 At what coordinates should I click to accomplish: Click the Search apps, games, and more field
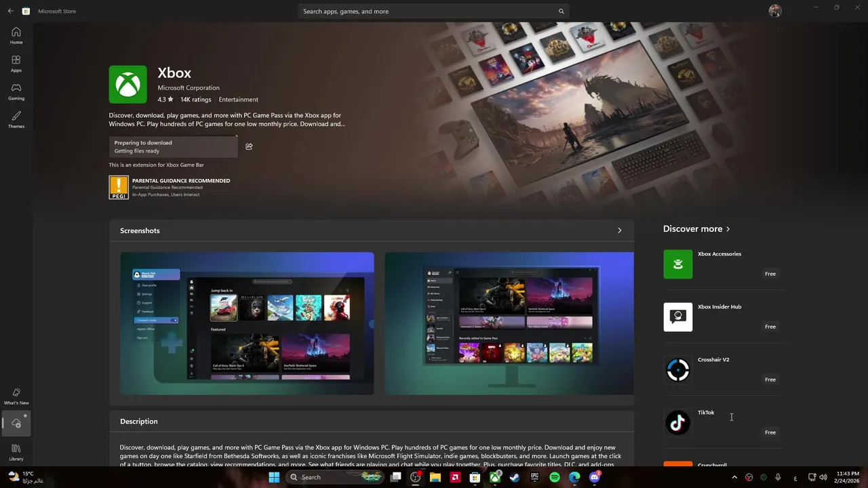[433, 12]
